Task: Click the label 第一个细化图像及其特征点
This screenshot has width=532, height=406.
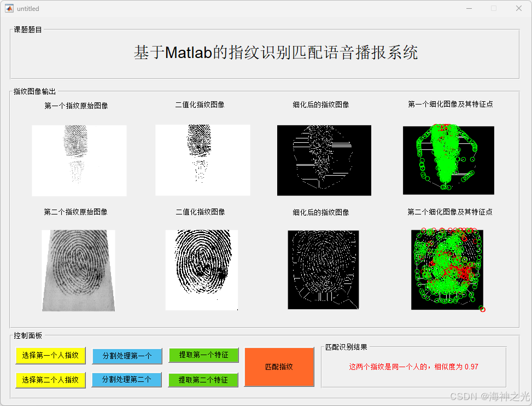Action: click(450, 104)
